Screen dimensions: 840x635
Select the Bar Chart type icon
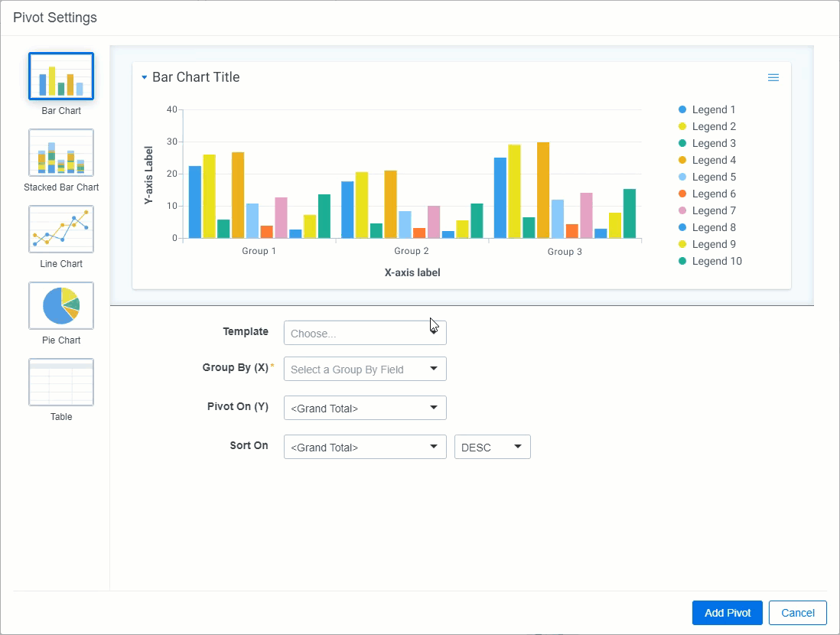(61, 77)
